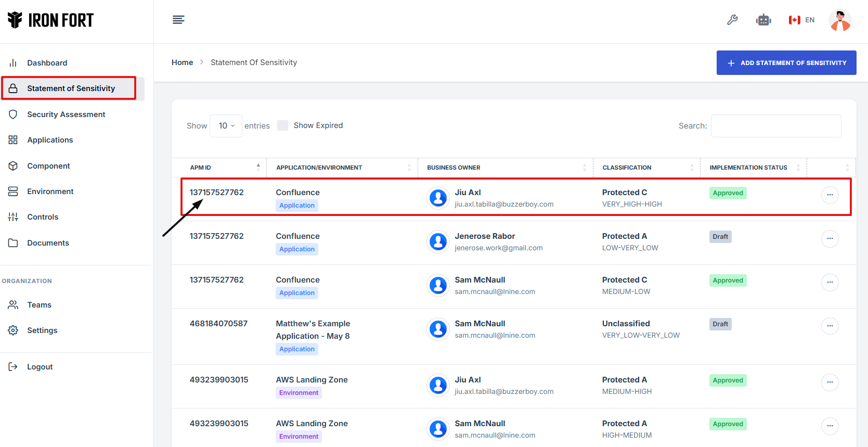Image resolution: width=868 pixels, height=447 pixels.
Task: Click the ellipsis for Matthew's Example Application
Action: click(830, 326)
